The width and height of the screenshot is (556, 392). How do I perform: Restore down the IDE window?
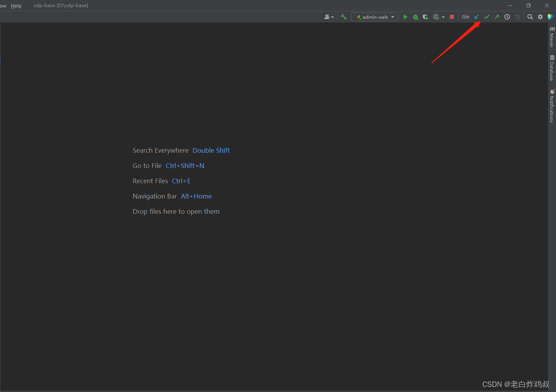pos(529,5)
